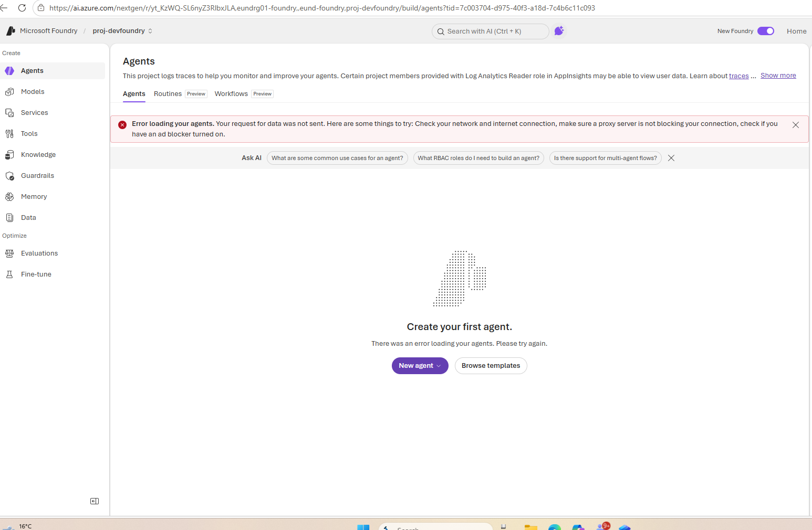Open the traces link
This screenshot has height=530, width=812.
click(738, 76)
